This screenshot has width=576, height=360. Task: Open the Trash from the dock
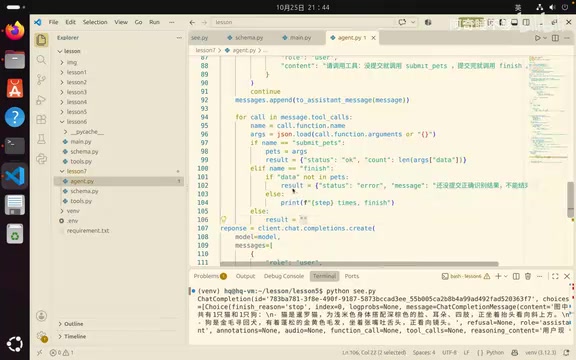tap(15, 234)
